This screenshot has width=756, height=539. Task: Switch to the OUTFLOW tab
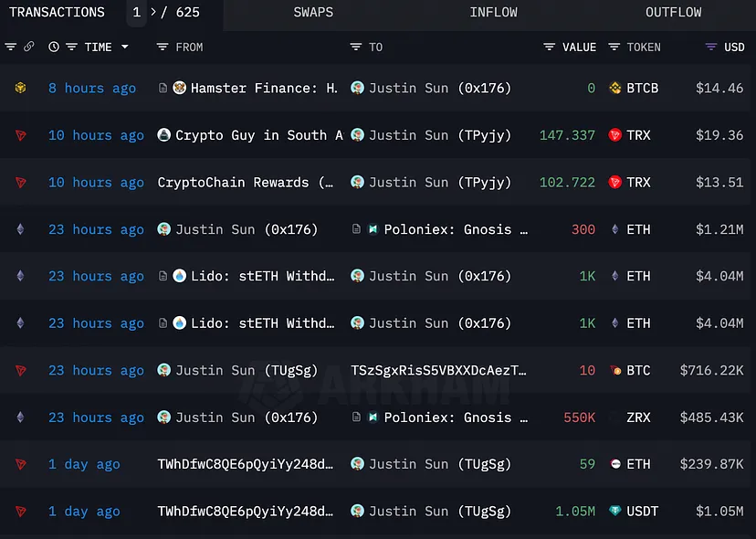(673, 13)
